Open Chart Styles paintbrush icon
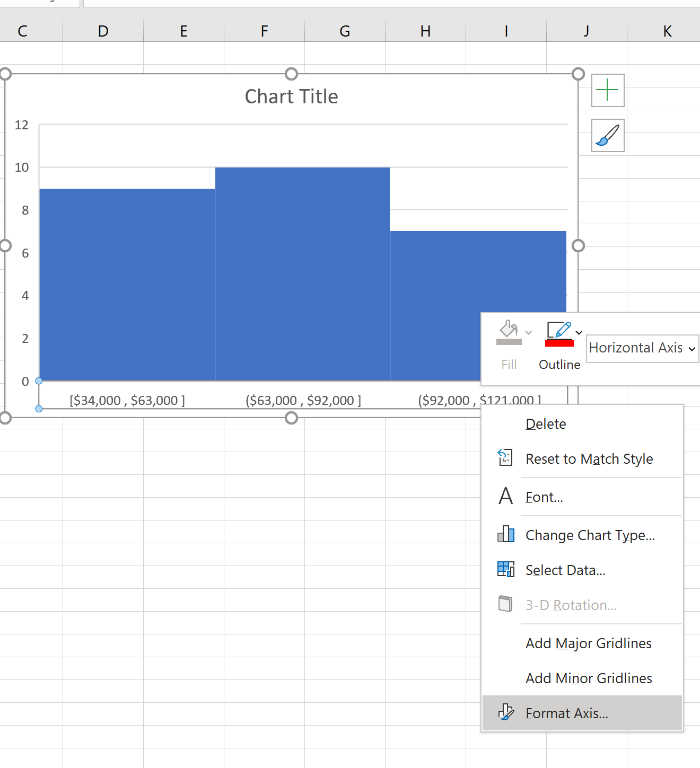Screen dimensions: 700x768 tap(607, 136)
